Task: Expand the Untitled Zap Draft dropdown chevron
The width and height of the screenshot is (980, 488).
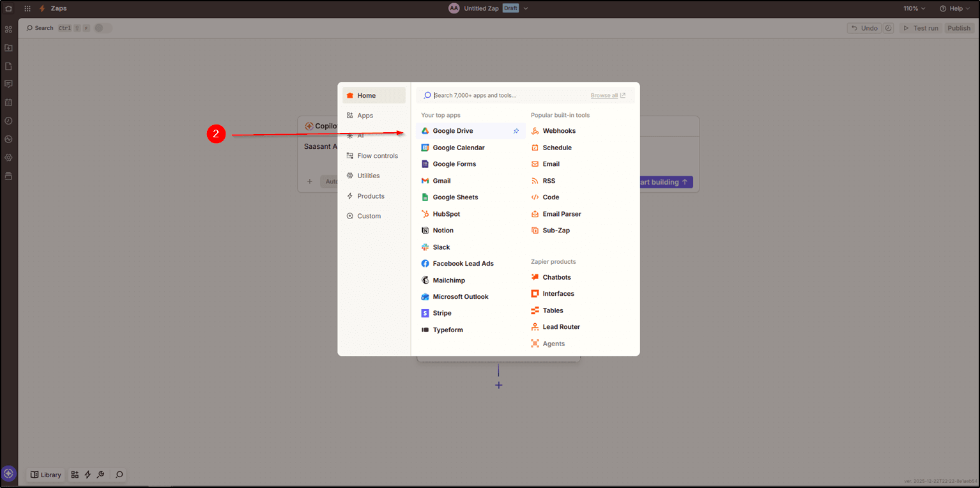Action: [x=526, y=8]
